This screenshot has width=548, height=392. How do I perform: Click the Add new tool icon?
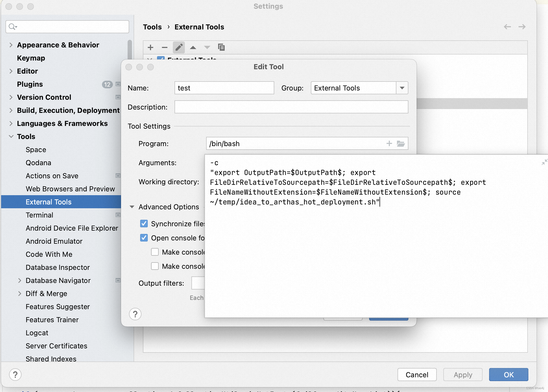tap(151, 47)
